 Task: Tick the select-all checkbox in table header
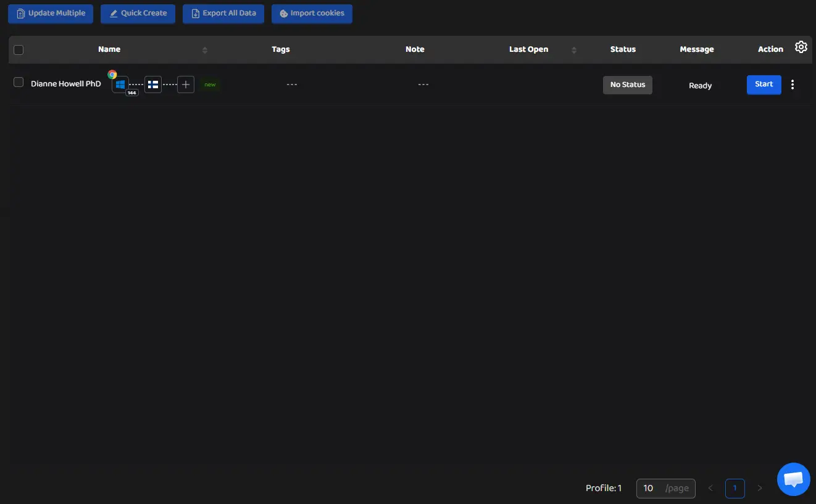point(19,50)
